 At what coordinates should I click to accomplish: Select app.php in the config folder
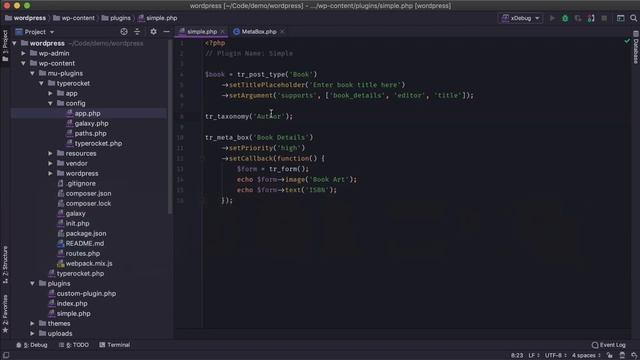click(x=87, y=113)
